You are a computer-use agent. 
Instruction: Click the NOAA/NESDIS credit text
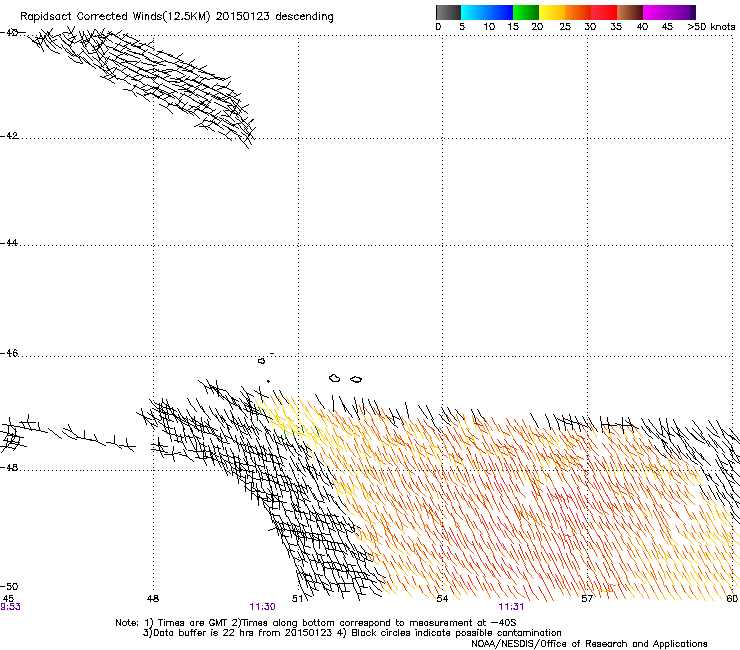click(589, 643)
